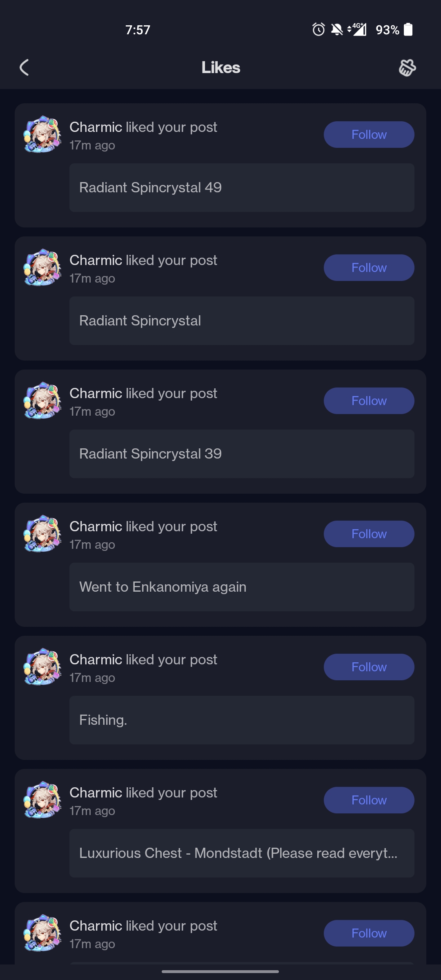Tap the muted notifications bell status icon

pyautogui.click(x=337, y=29)
